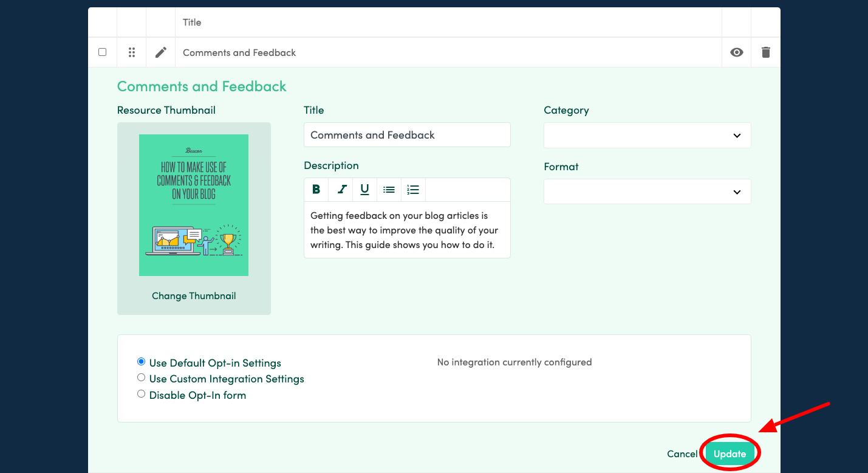Open Change Thumbnail
This screenshot has height=473, width=868.
(193, 295)
